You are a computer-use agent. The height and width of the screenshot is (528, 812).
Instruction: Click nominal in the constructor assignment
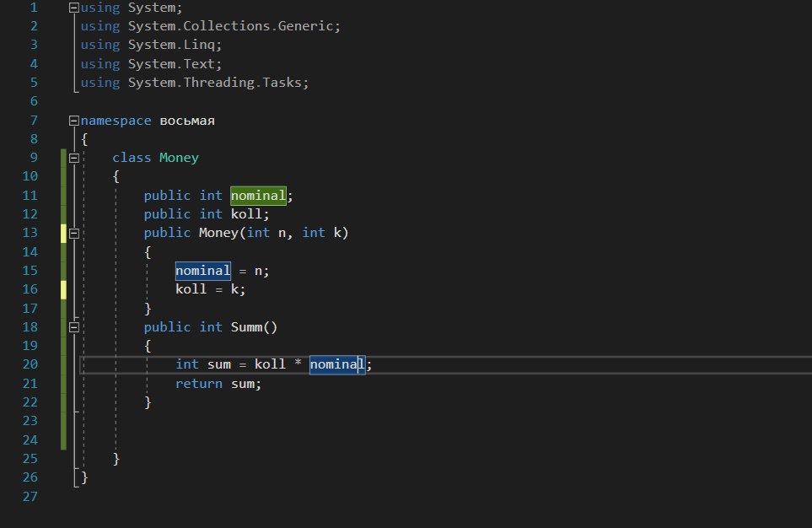(202, 271)
